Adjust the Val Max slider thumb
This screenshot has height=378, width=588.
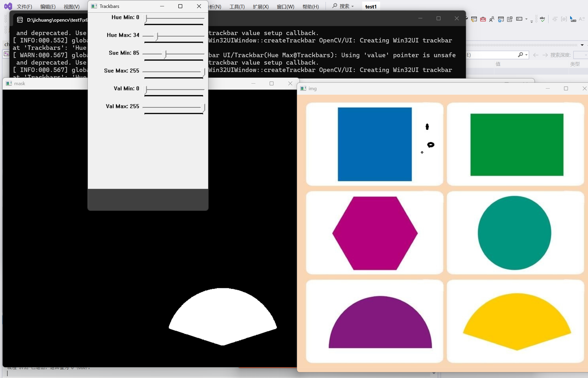[203, 108]
